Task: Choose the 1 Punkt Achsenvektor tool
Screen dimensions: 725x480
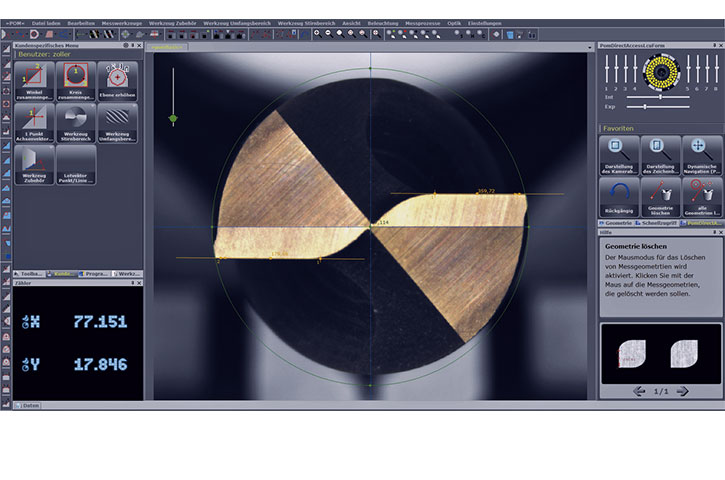Action: coord(33,123)
